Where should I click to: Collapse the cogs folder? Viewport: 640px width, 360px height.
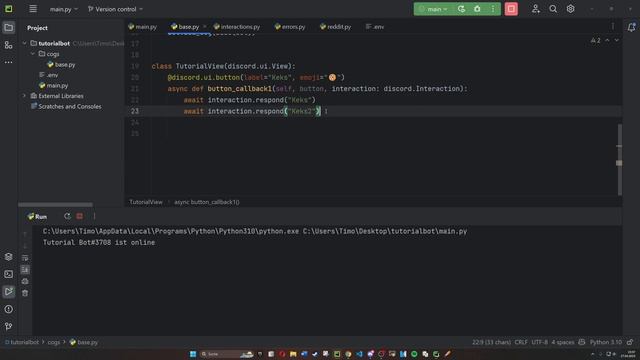click(33, 54)
